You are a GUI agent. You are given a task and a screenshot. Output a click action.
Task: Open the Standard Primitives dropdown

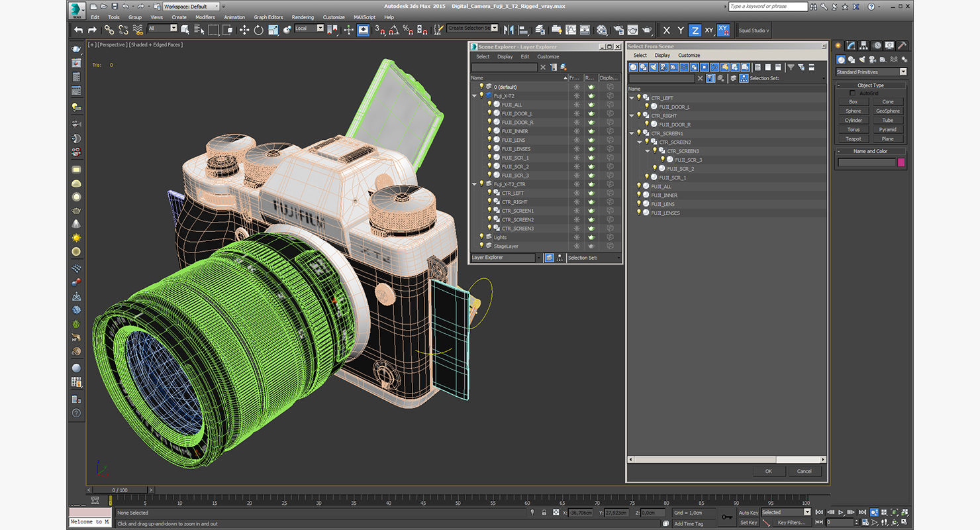pos(871,72)
